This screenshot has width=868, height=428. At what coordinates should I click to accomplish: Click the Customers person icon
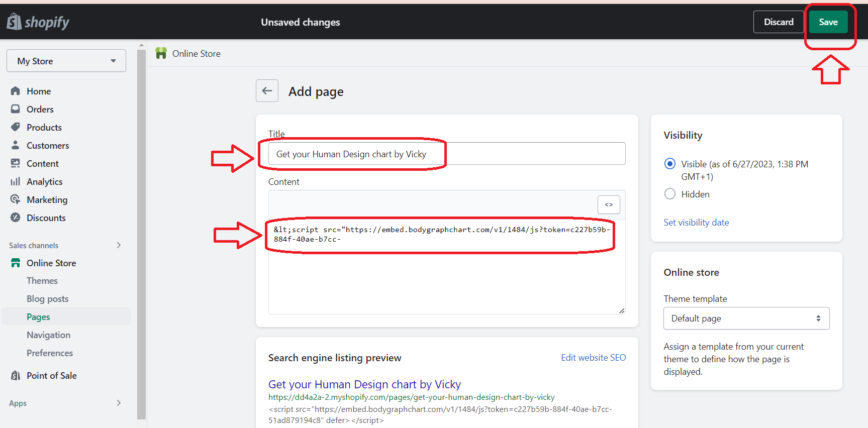tap(16, 145)
